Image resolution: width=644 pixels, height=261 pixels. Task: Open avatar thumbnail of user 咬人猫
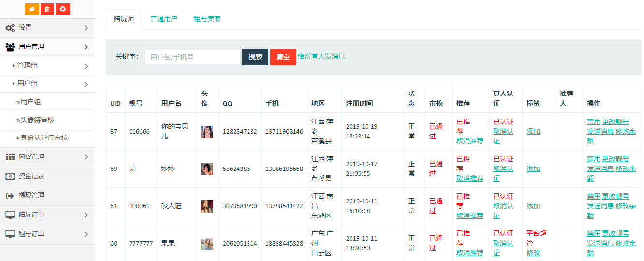207,206
